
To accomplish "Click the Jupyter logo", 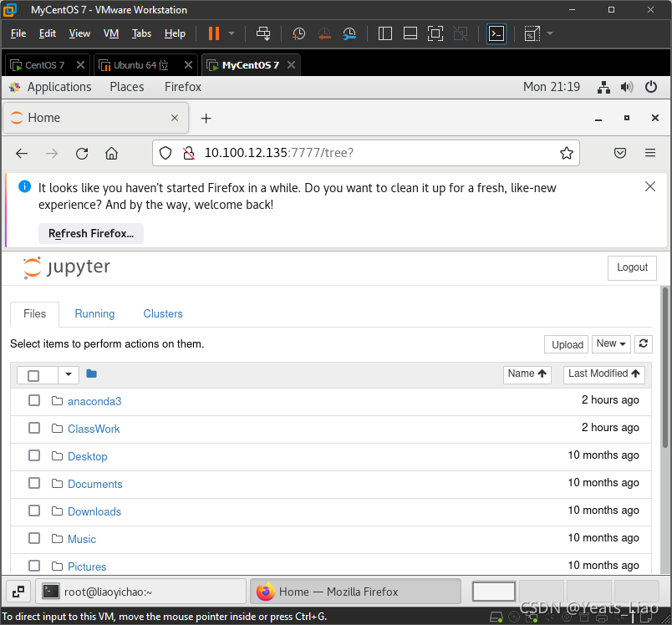I will pos(67,267).
